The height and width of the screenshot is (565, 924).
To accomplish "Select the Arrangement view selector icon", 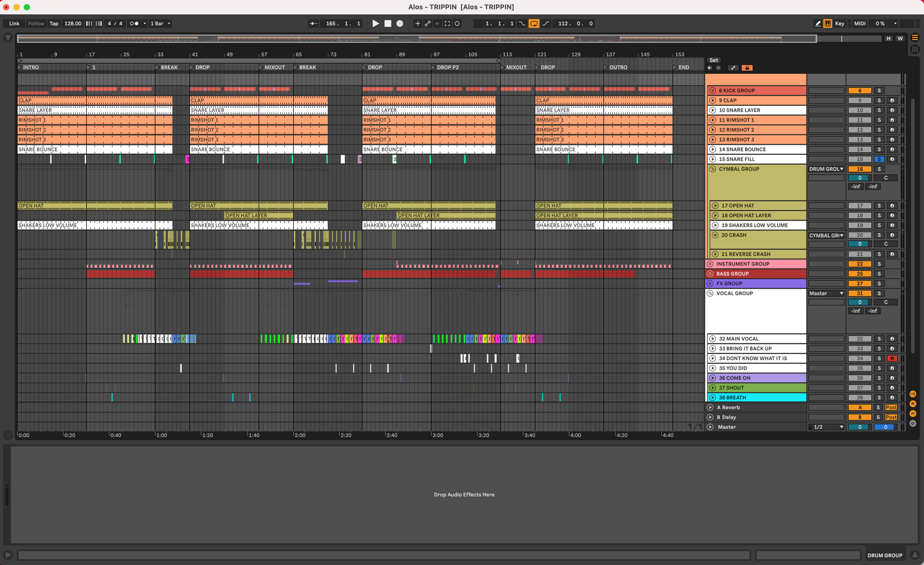I will coord(915,37).
